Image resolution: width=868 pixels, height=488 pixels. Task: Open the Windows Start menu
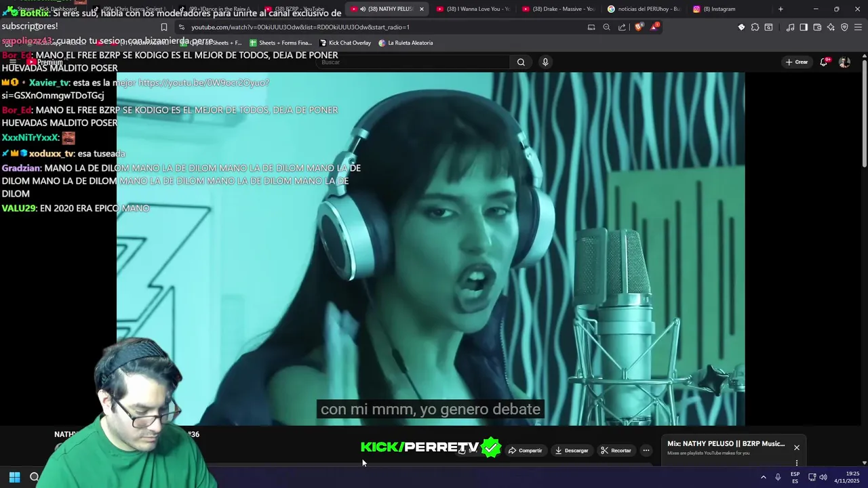14,477
